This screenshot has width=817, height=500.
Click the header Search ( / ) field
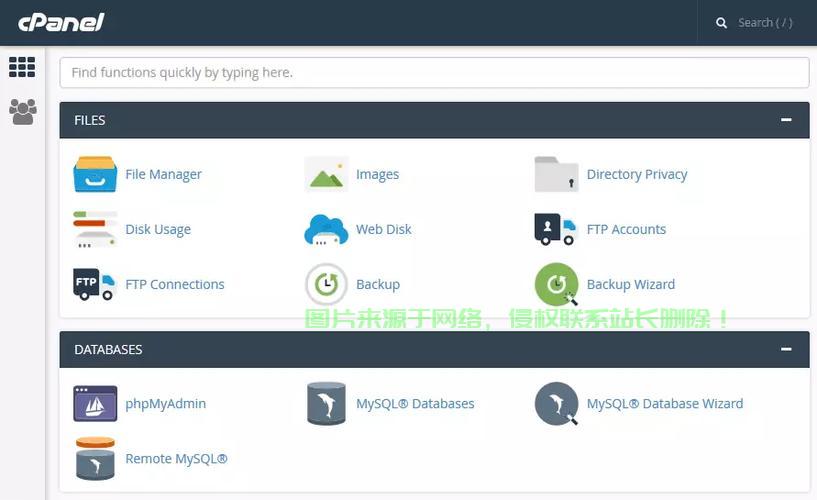tap(765, 23)
